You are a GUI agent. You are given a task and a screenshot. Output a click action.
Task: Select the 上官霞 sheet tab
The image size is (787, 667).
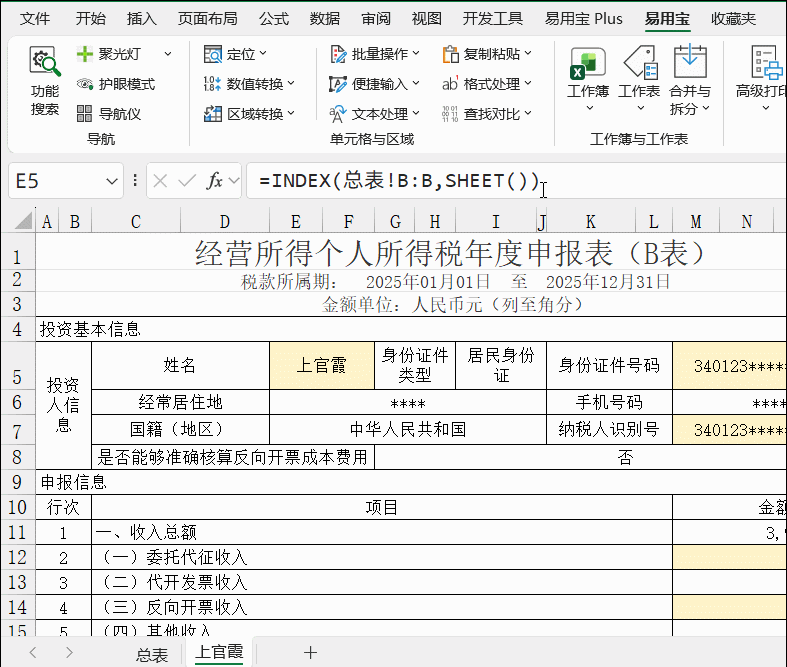(x=219, y=652)
